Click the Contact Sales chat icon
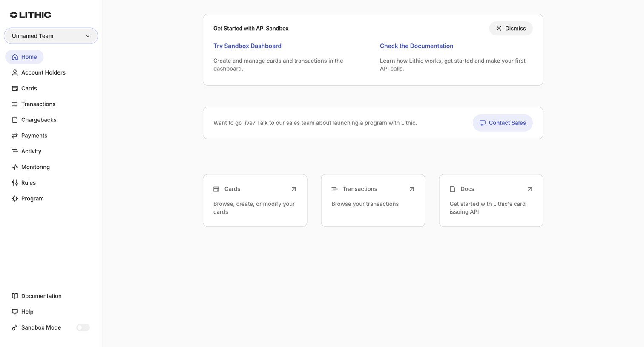 [x=483, y=123]
